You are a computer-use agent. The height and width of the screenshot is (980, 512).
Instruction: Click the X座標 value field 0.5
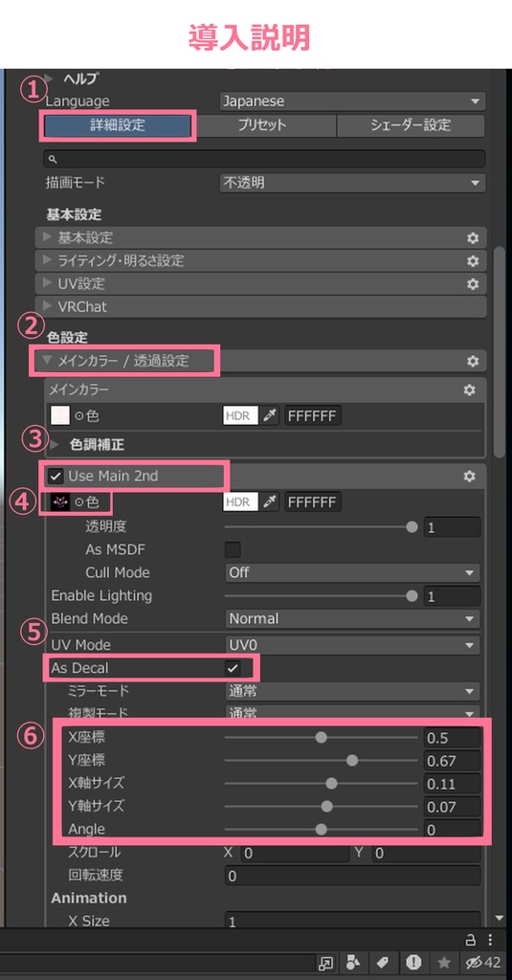click(x=452, y=738)
